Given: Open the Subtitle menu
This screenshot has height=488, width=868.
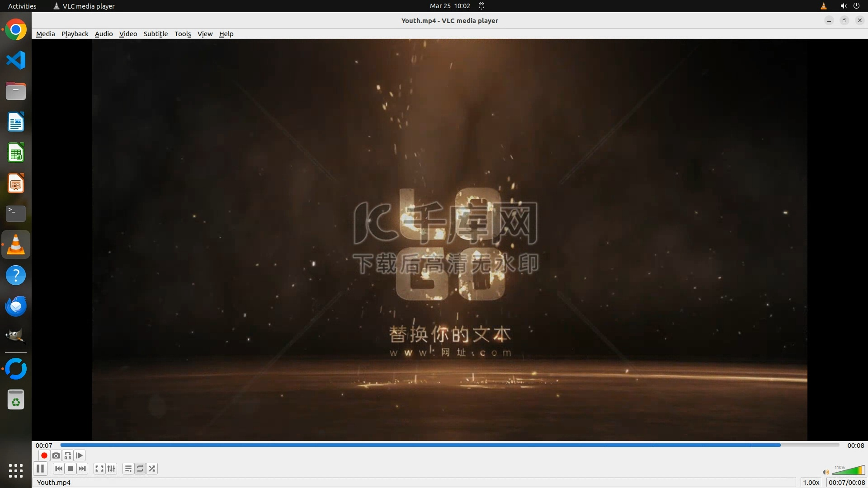Looking at the screenshot, I should point(156,34).
